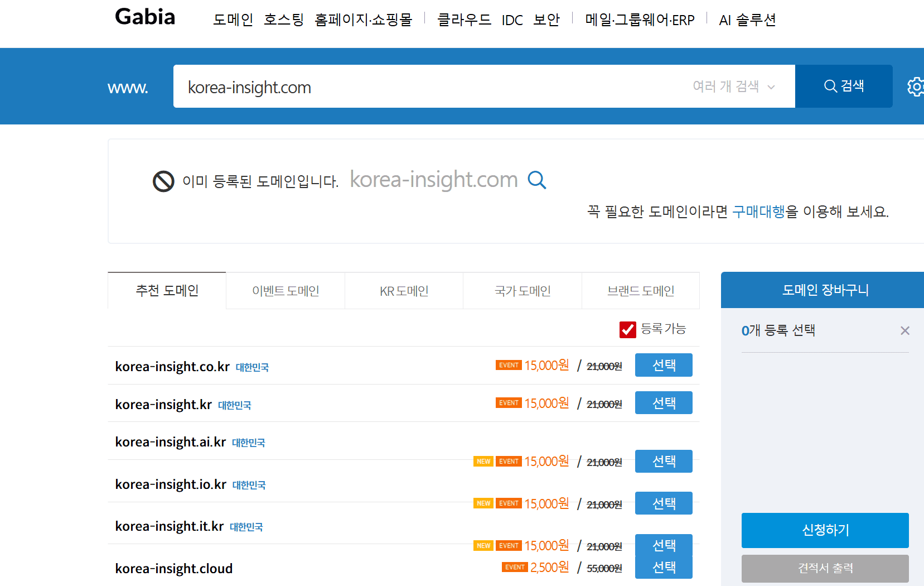
Task: Open the 도메인 menu
Action: [x=233, y=20]
